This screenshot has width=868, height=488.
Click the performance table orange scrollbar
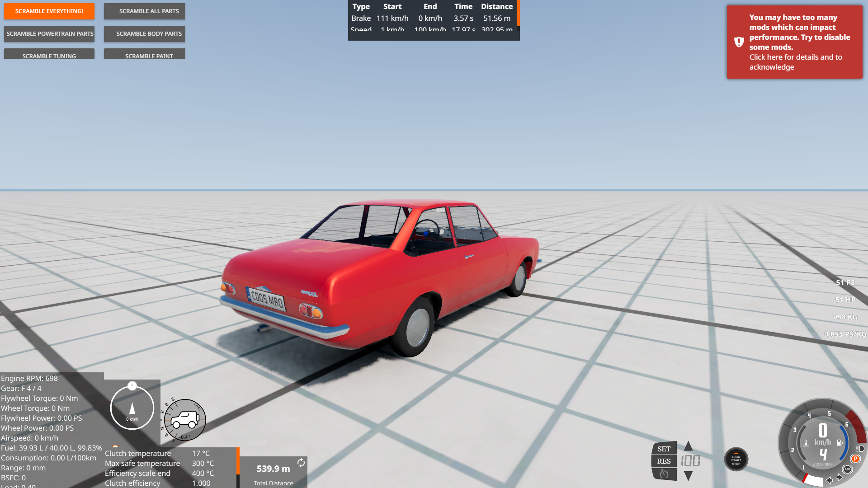pos(518,13)
